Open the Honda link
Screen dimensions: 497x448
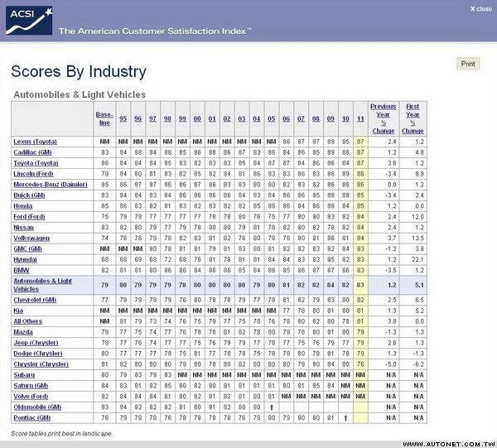[23, 206]
